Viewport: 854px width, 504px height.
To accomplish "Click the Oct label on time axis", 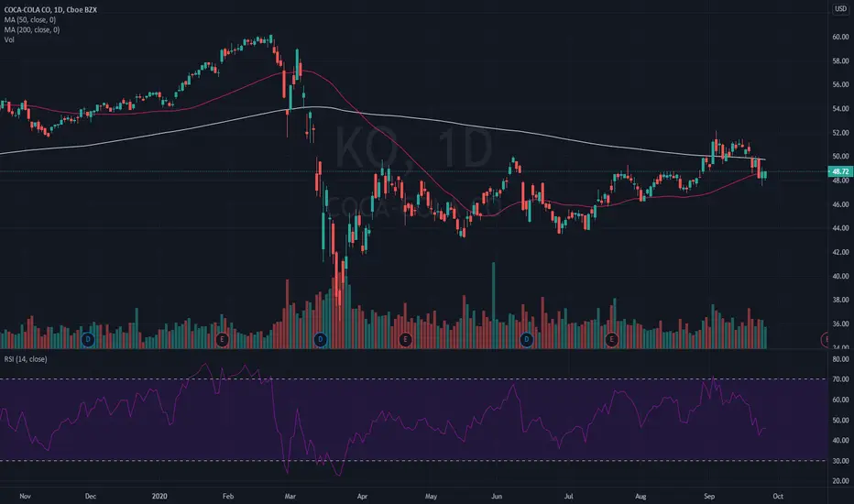I will [x=778, y=497].
